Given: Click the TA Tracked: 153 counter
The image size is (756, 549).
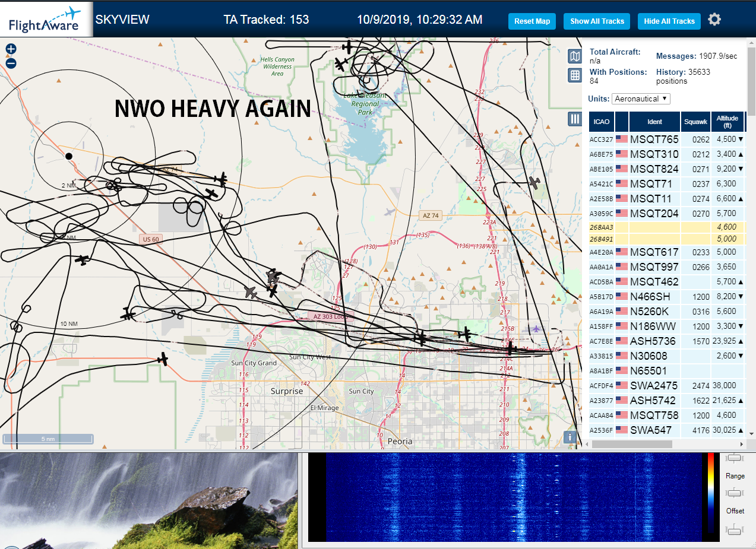Looking at the screenshot, I should pos(266,20).
